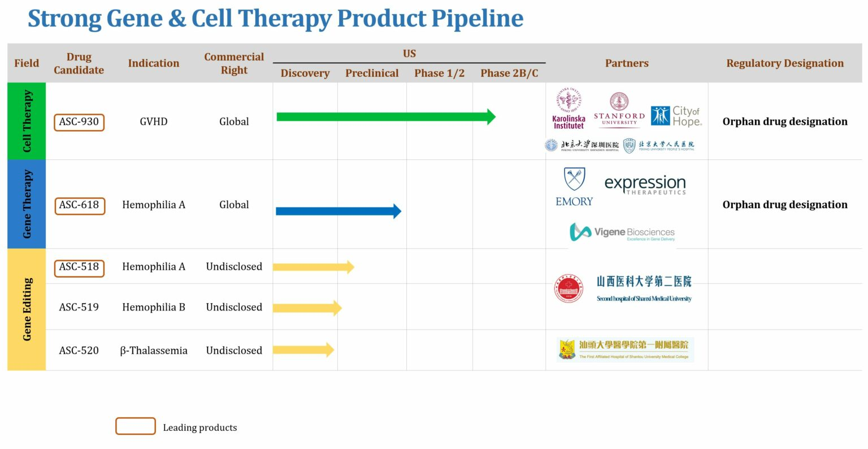The width and height of the screenshot is (868, 449).
Task: Click the Expression Therapeutics logo
Action: coord(645,185)
